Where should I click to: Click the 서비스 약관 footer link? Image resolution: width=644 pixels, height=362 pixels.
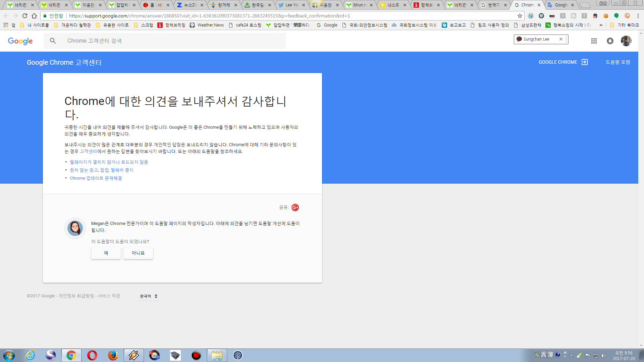109,296
